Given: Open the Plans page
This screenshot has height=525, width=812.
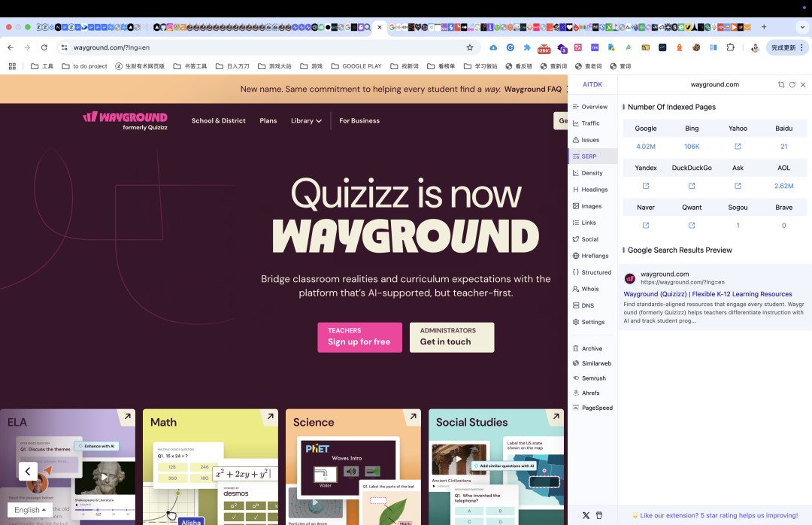Looking at the screenshot, I should 268,121.
